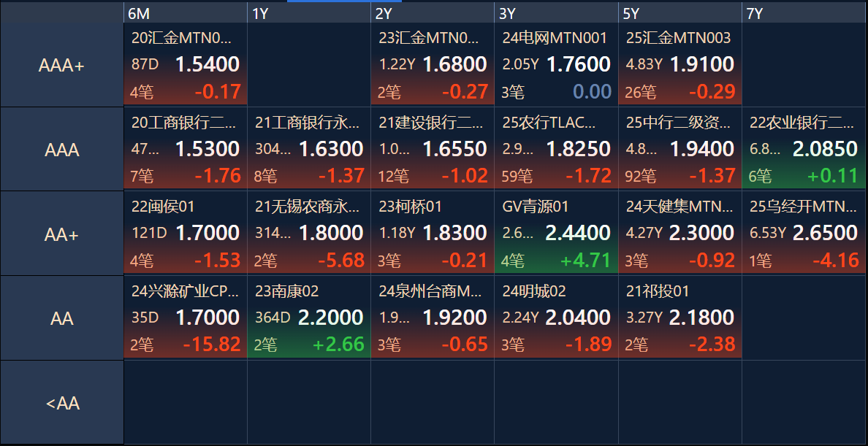Viewport: 868px width, 446px height.
Task: Click the 25乌经开MTN bond cell
Action: click(x=804, y=233)
